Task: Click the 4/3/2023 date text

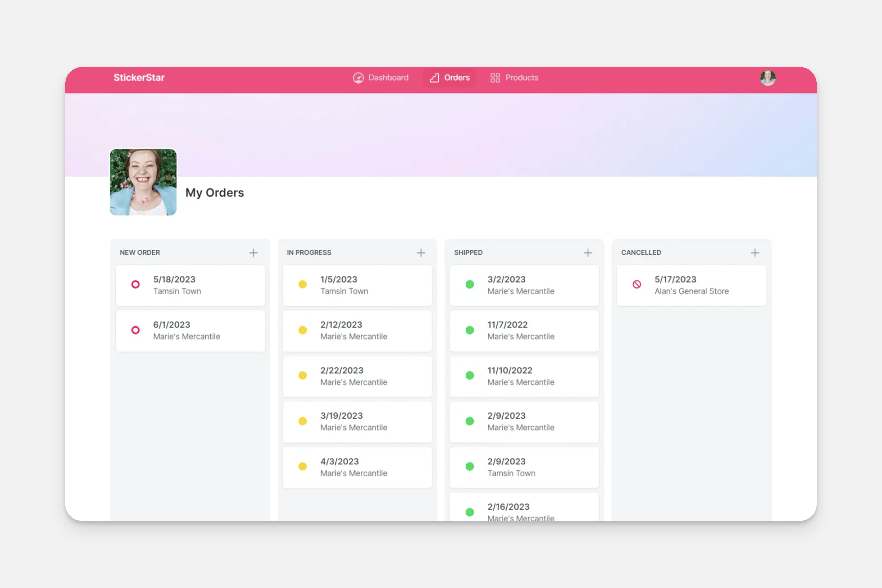Action: click(x=340, y=462)
